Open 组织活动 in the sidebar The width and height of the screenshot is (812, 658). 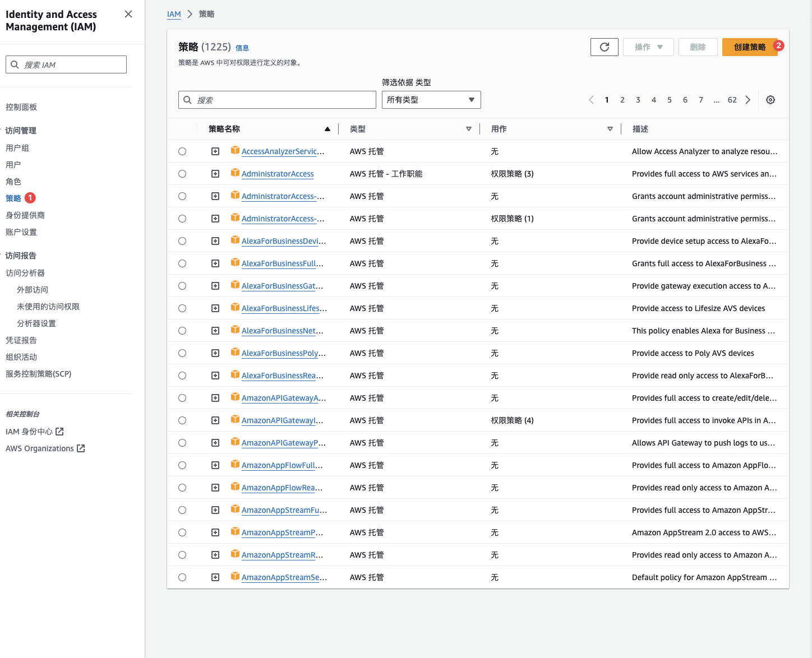tap(21, 357)
